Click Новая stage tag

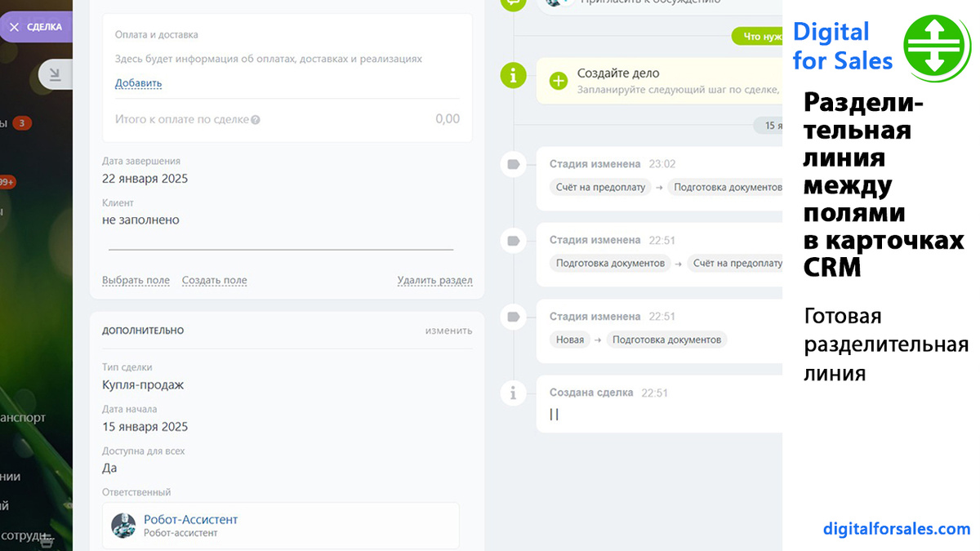[x=570, y=340]
